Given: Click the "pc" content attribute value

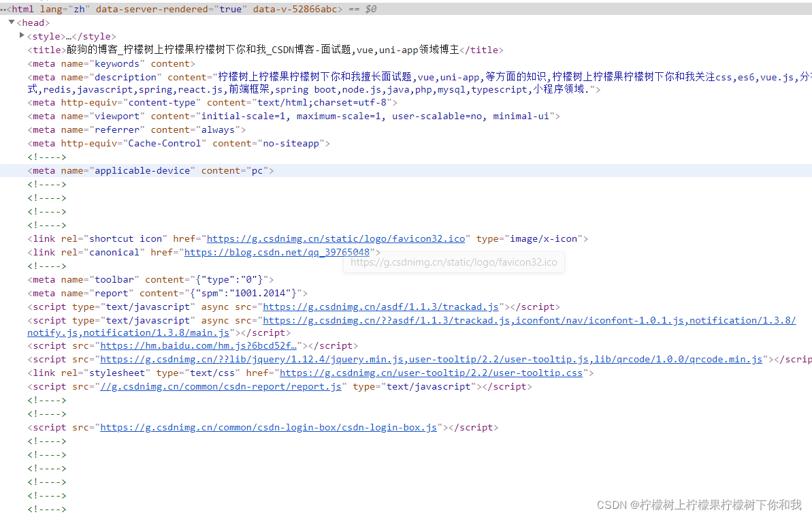Looking at the screenshot, I should (257, 171).
